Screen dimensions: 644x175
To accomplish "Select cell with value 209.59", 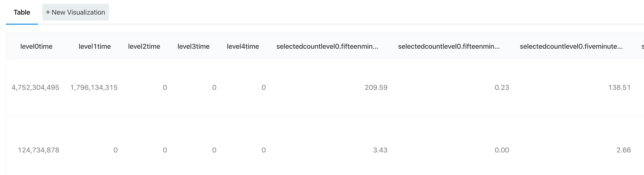I will [376, 87].
